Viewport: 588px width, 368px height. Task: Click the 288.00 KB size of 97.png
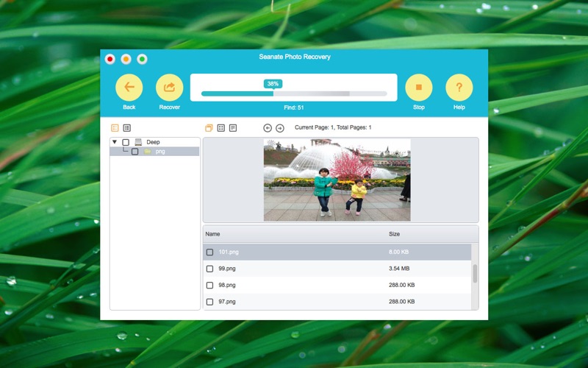click(401, 302)
